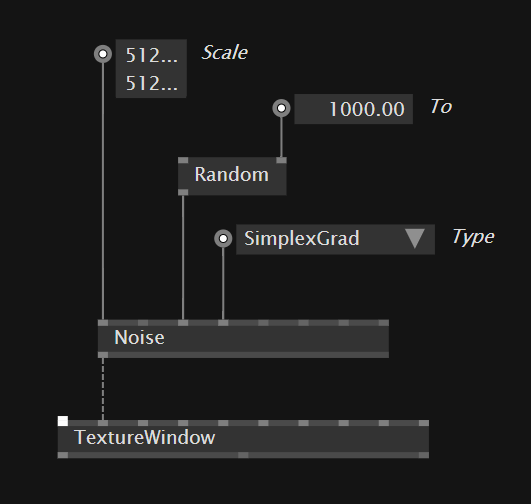Click the To IOBox circular pin
This screenshot has height=504, width=531.
pos(281,108)
